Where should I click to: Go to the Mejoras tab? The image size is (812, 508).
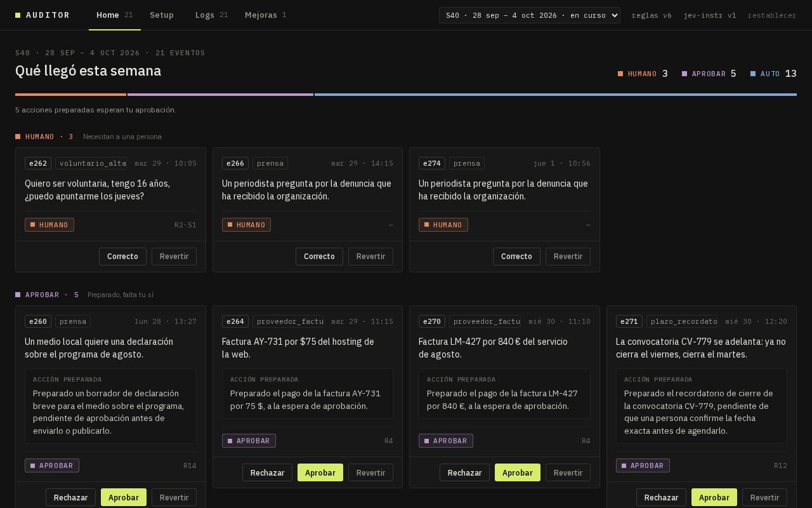[265, 15]
